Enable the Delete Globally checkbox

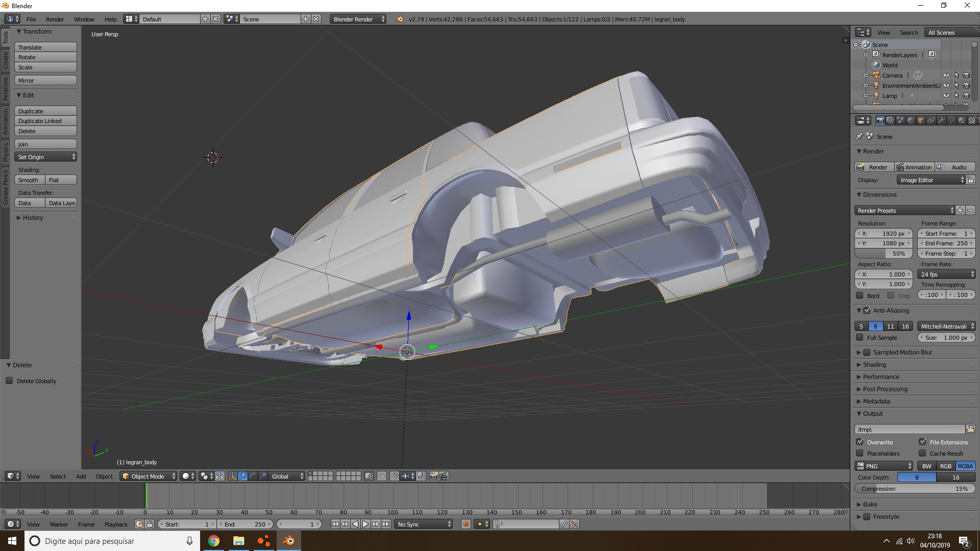9,381
